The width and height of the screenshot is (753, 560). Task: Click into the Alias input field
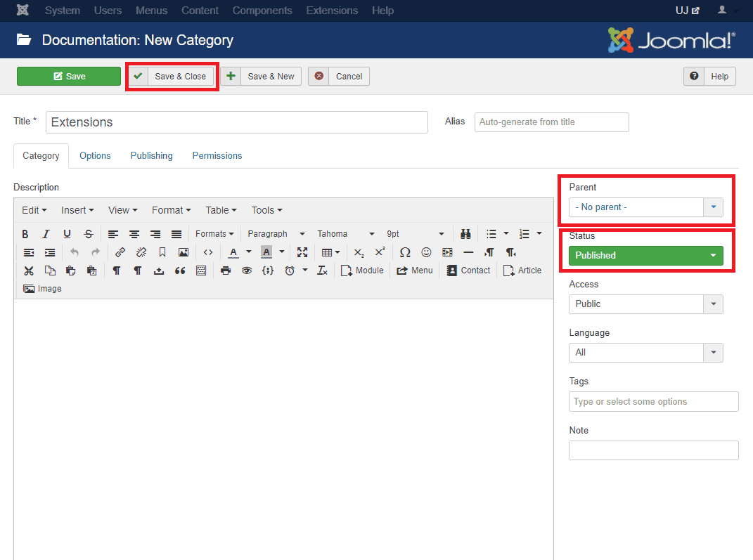(x=551, y=122)
